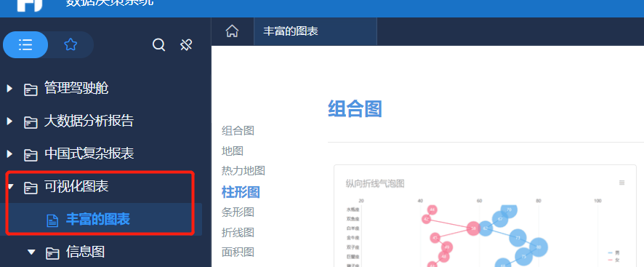Screen dimensions: 644x267
Task: Click the 中国式复杂报表 folder icon
Action: click(x=31, y=155)
